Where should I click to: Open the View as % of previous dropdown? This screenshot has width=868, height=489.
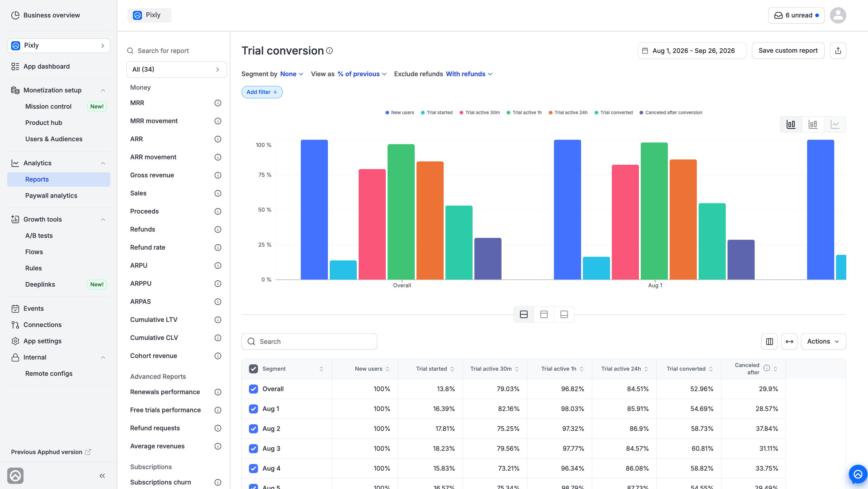pos(362,74)
